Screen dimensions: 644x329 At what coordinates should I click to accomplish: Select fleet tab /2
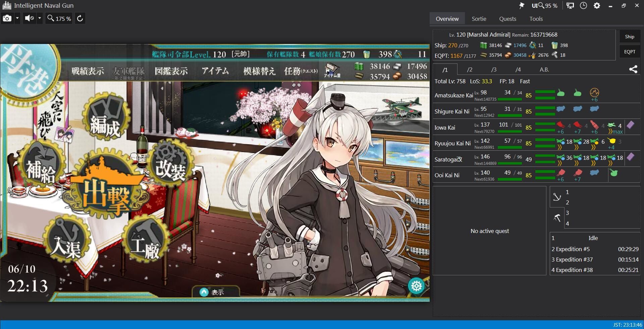(470, 69)
